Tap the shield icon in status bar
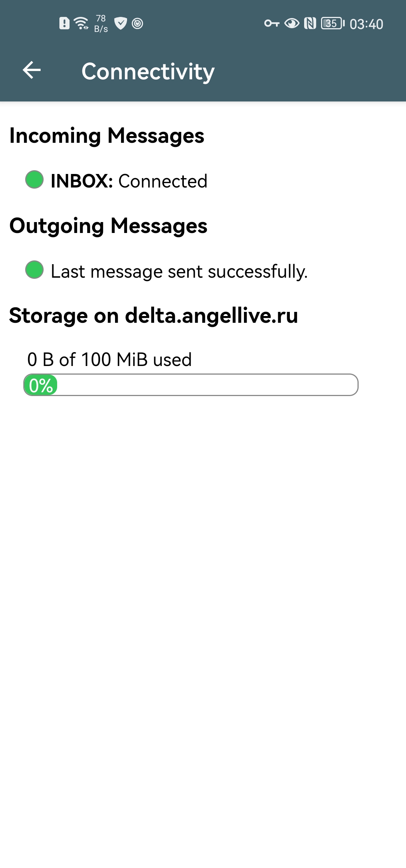The height and width of the screenshot is (868, 406). (120, 23)
